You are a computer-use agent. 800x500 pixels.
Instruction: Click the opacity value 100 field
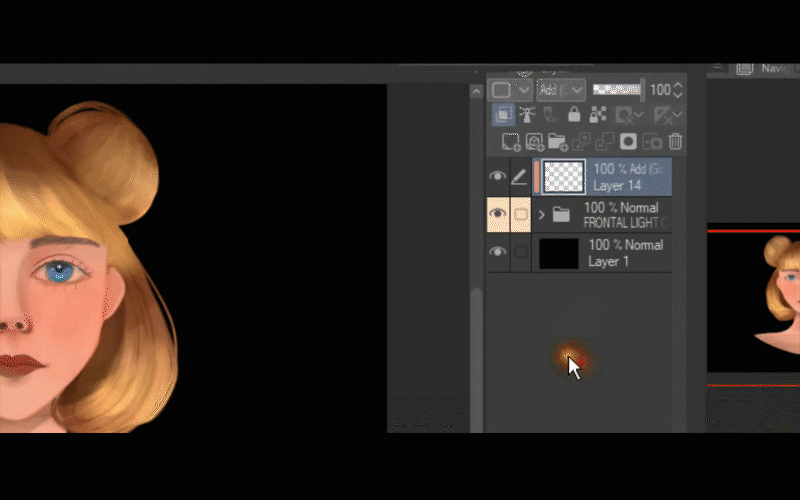click(x=660, y=90)
